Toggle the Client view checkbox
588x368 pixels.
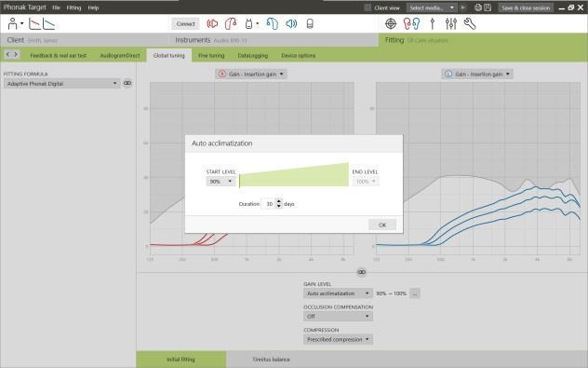(367, 7)
